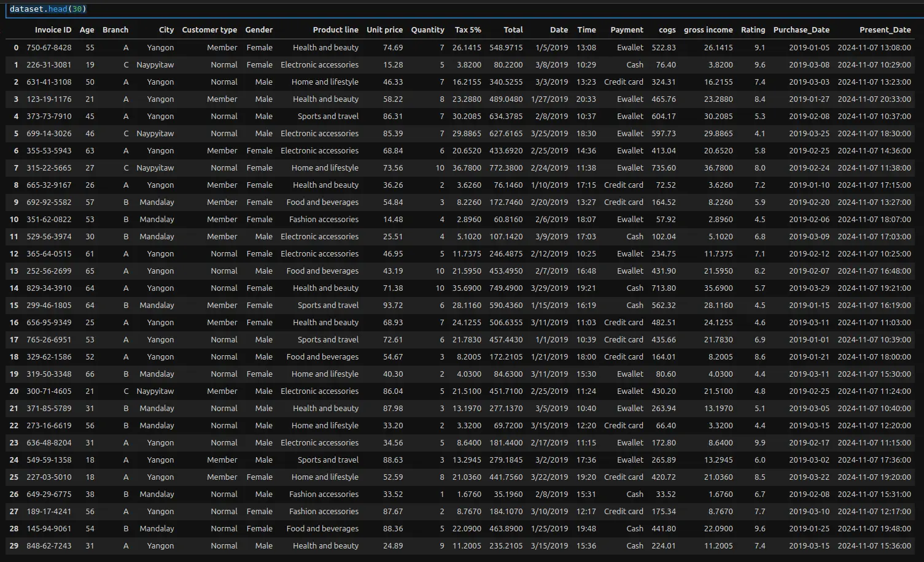
Task: Click the City column header
Action: (x=166, y=29)
